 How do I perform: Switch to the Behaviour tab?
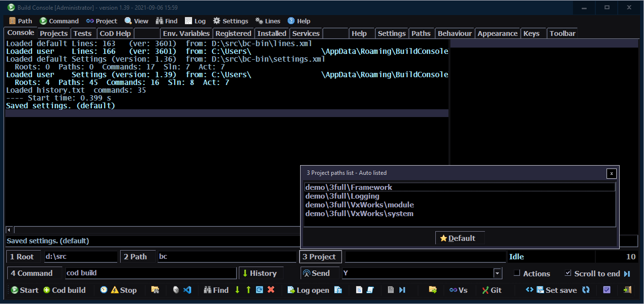pos(455,34)
